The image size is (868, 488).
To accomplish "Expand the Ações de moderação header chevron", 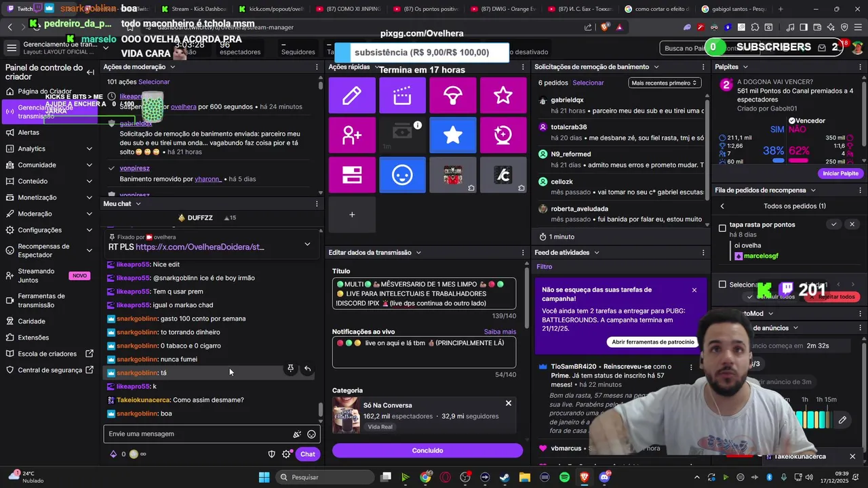I will tap(172, 67).
